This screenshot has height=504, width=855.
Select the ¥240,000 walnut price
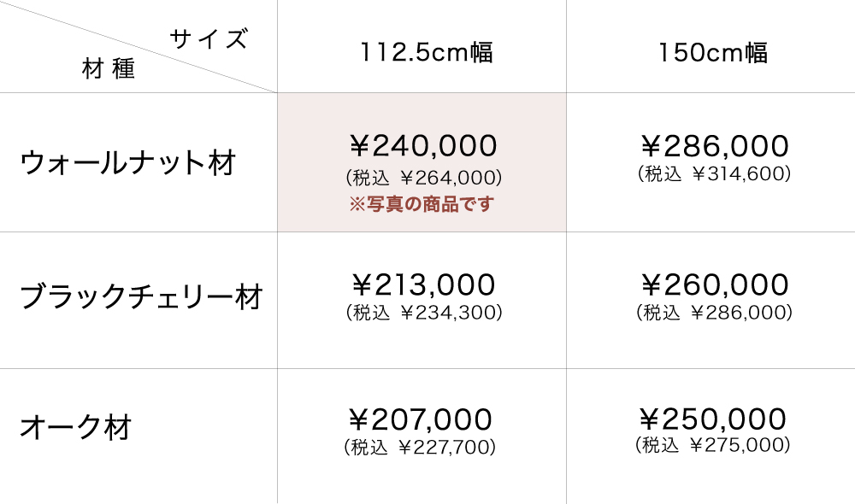click(423, 146)
